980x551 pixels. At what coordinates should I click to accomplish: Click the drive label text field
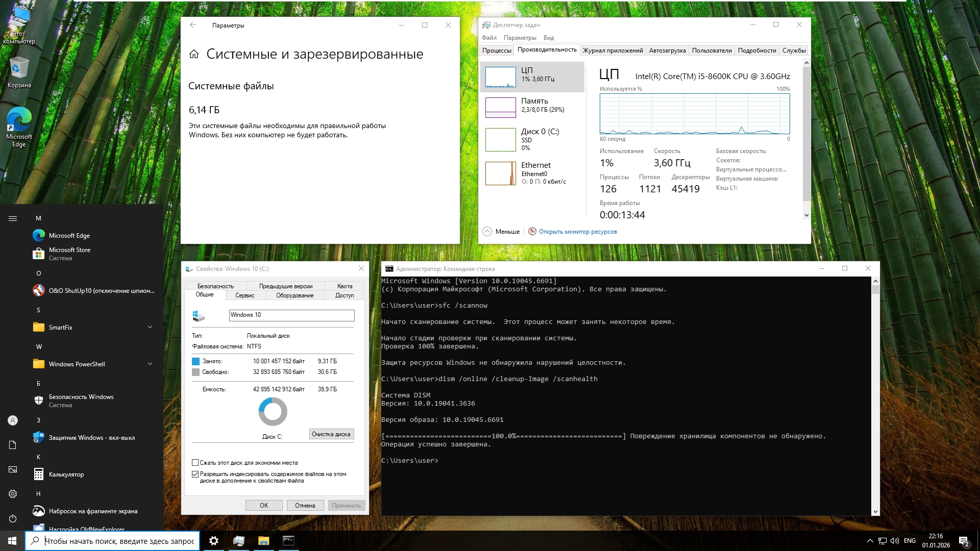click(291, 315)
